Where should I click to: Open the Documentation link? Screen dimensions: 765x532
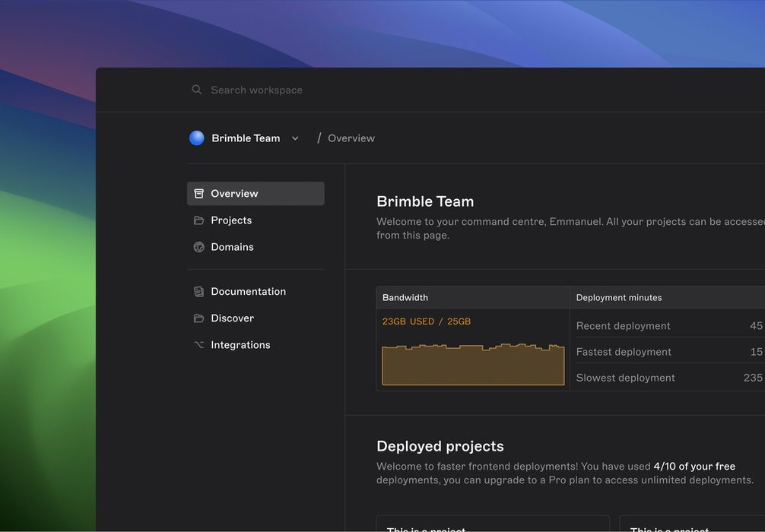[249, 292]
